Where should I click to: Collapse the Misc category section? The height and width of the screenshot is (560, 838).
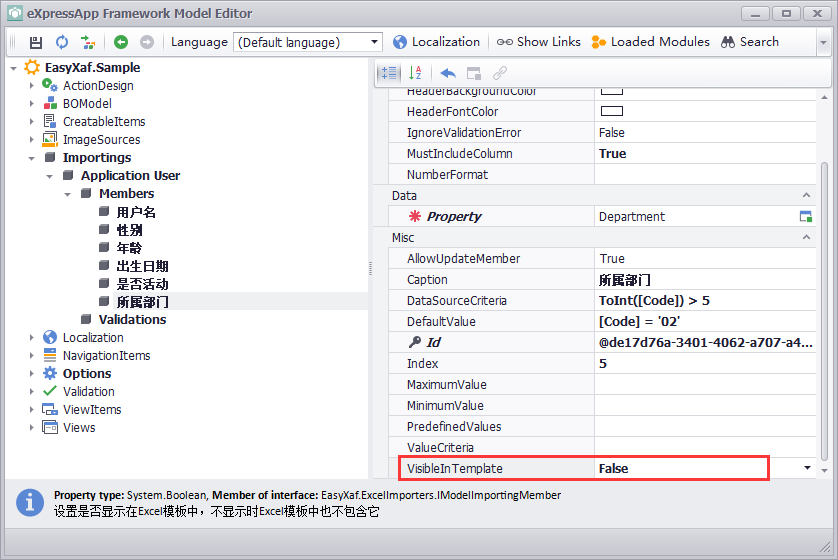807,238
